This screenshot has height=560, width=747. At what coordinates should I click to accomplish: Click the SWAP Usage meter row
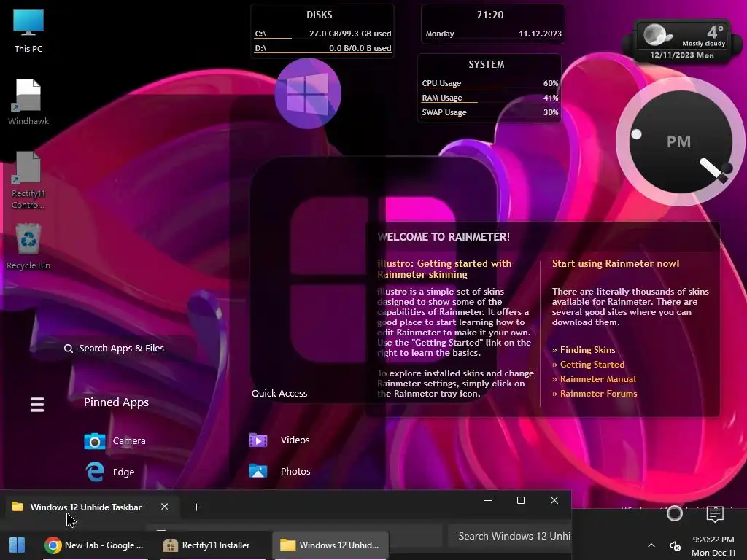[x=489, y=113]
